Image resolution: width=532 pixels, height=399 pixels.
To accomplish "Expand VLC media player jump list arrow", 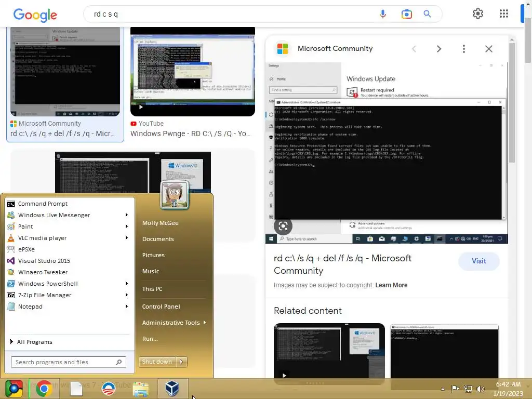I will (x=127, y=238).
